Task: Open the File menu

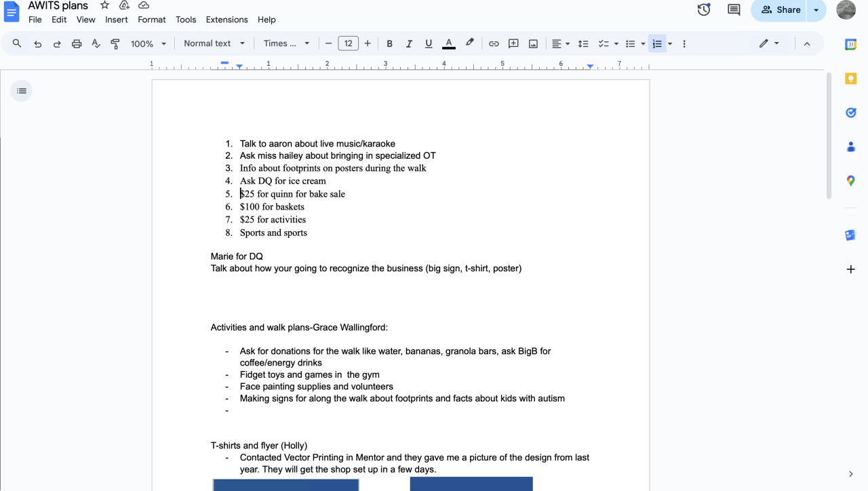Action: [x=35, y=20]
